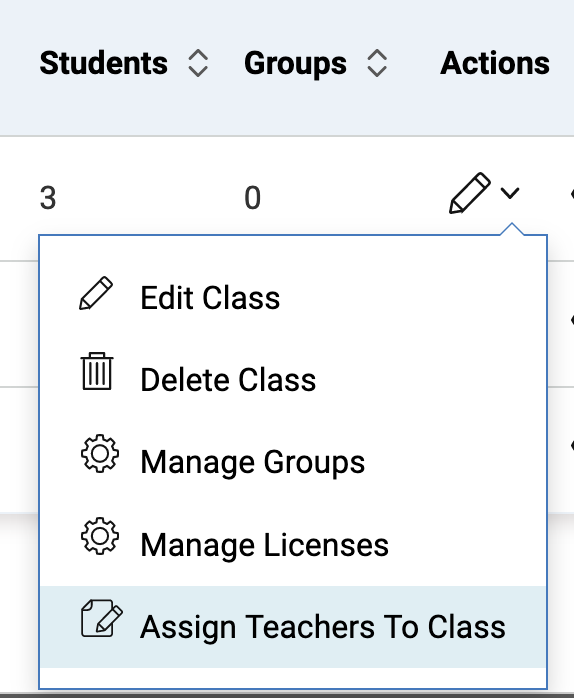The width and height of the screenshot is (574, 698).
Task: Click the groups count value 0
Action: click(x=252, y=198)
